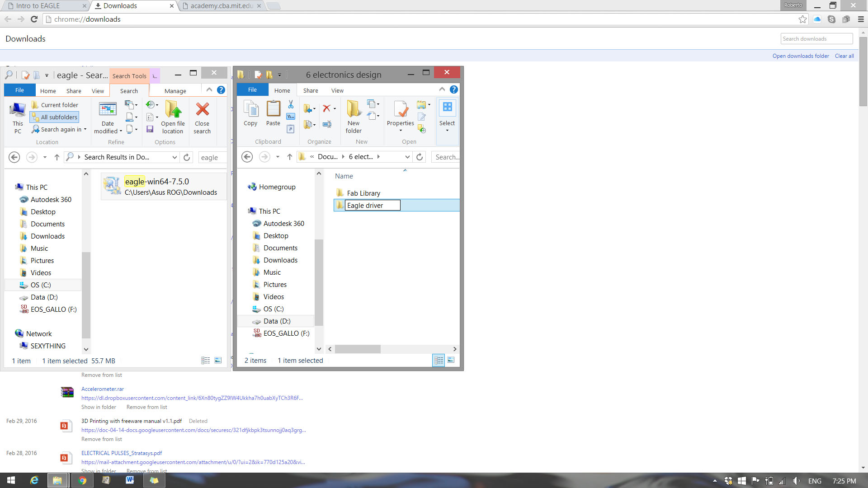Select Data (D:) in the 6 electronics design sidebar
The height and width of the screenshot is (488, 868).
click(276, 321)
